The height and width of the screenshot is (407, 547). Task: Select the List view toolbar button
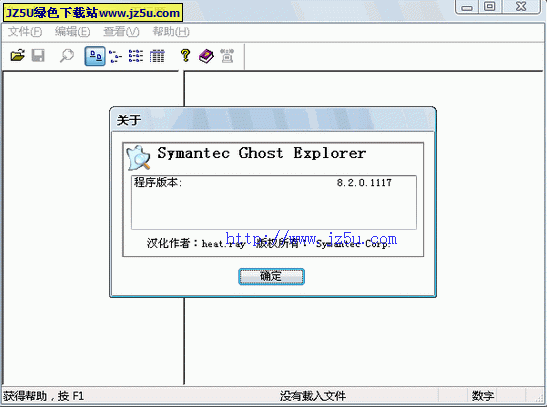136,56
